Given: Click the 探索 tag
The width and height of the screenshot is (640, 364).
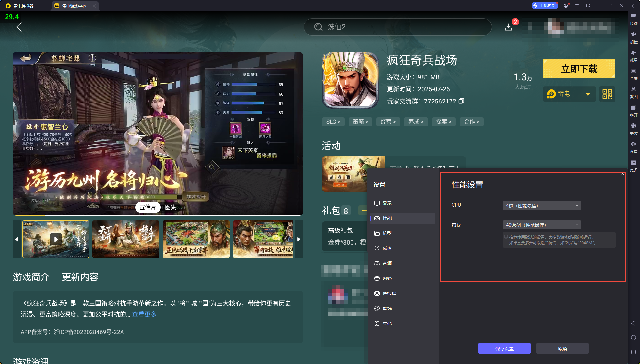Looking at the screenshot, I should pyautogui.click(x=444, y=122).
